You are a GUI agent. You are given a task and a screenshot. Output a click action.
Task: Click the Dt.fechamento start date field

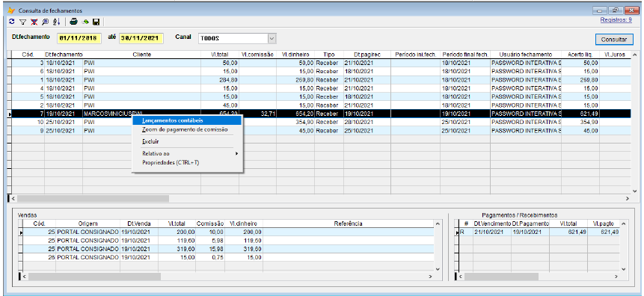tap(79, 38)
